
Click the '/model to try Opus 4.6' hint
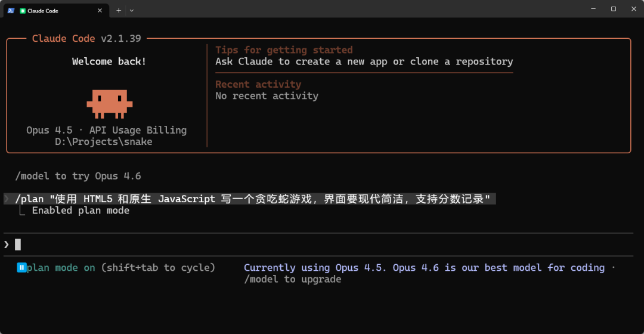tap(78, 176)
